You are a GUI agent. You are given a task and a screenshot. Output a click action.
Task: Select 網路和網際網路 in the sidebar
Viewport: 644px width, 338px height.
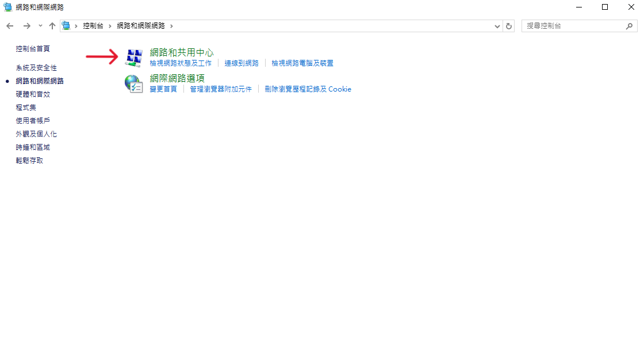(40, 81)
